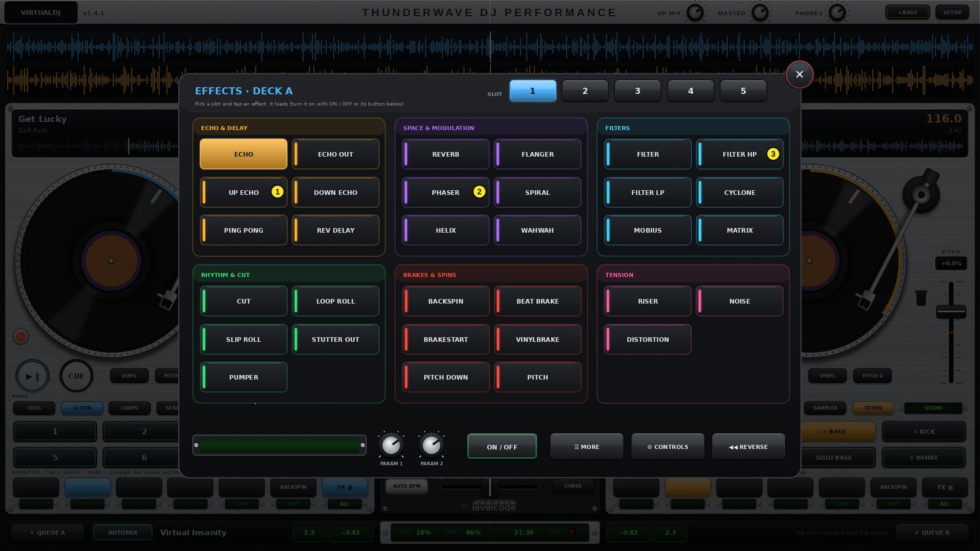Trigger the REVERSE button

point(748,446)
